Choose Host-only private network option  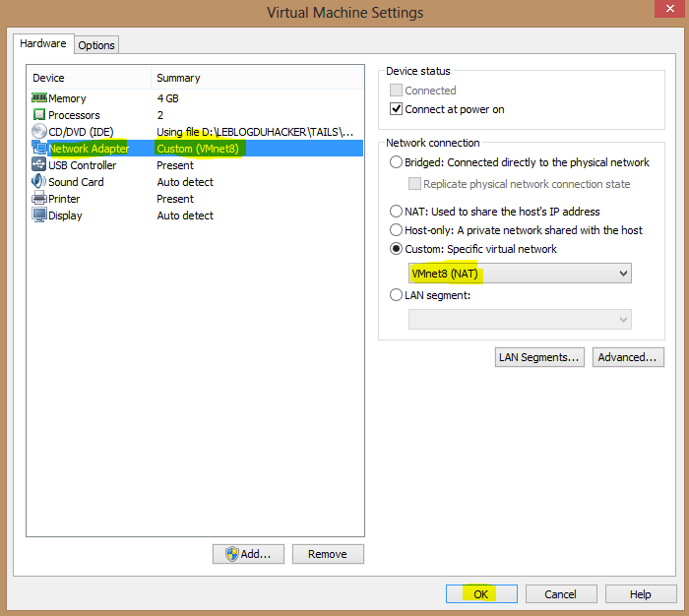396,230
